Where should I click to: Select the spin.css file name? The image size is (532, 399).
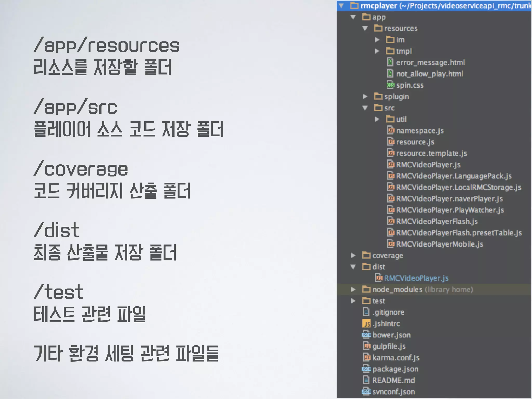[x=410, y=85]
